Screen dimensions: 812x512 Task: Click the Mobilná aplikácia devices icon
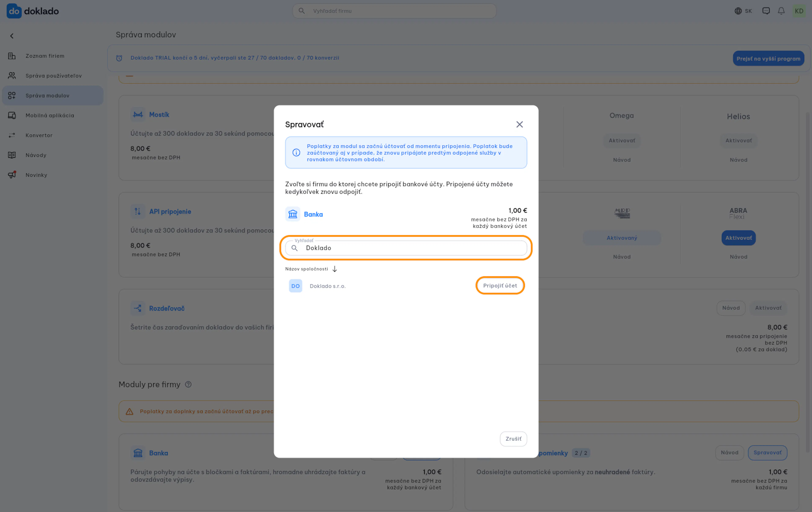12,115
